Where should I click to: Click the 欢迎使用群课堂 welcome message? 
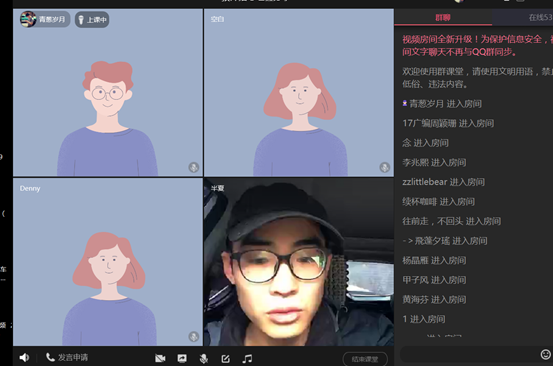(478, 78)
